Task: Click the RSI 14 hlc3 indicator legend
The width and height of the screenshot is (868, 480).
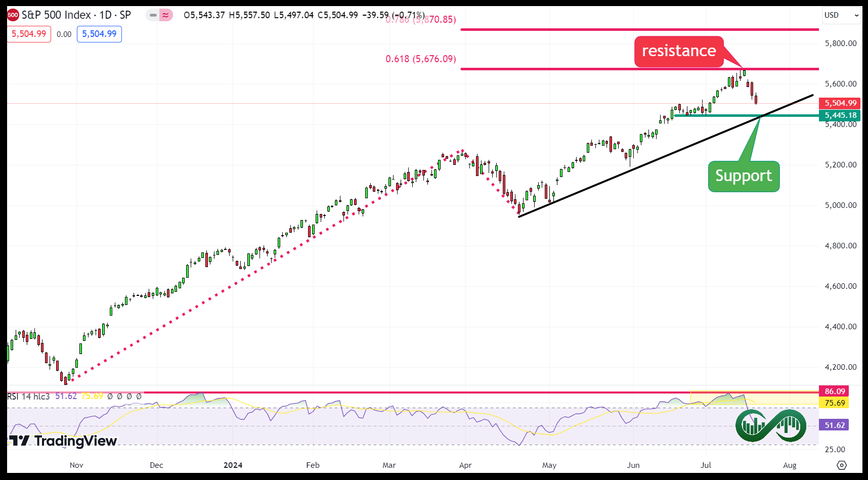Action: [28, 397]
